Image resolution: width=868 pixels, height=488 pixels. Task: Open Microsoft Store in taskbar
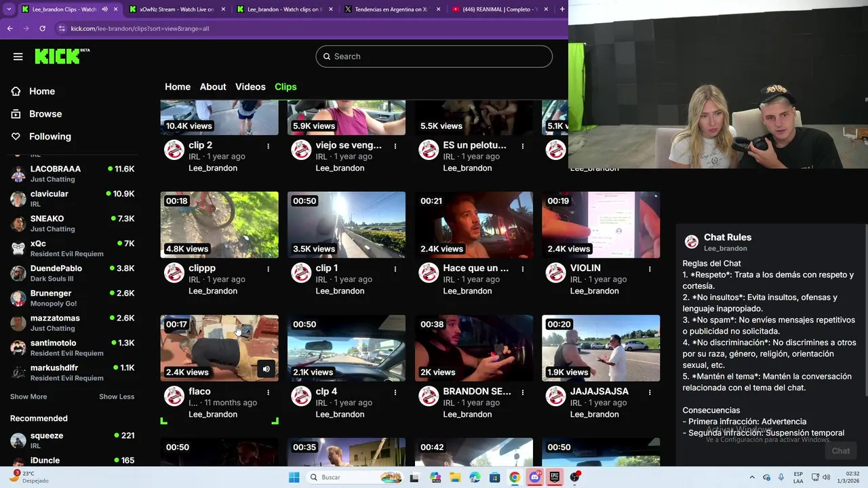495,477
